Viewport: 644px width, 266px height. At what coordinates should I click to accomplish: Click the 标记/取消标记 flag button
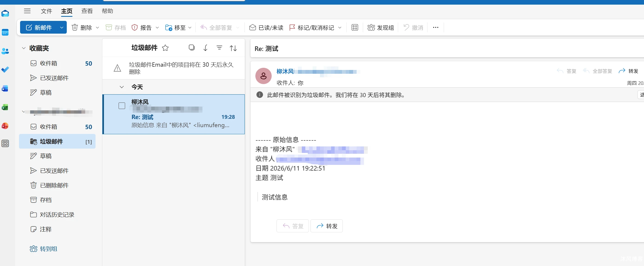pos(312,27)
